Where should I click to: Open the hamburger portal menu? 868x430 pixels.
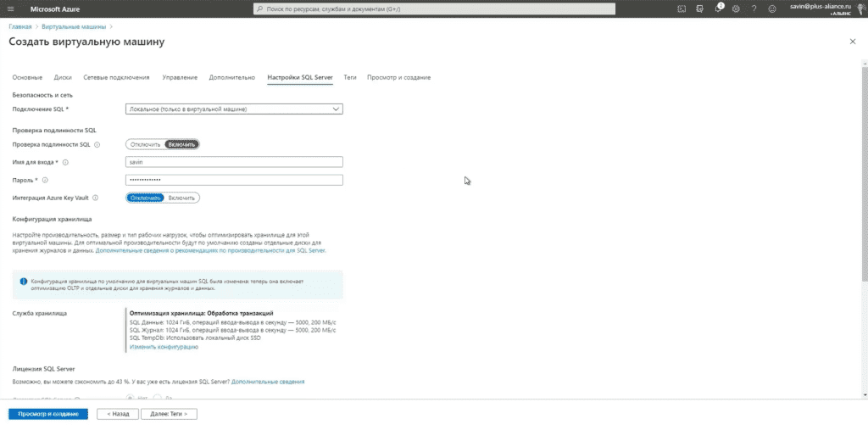[x=11, y=8]
